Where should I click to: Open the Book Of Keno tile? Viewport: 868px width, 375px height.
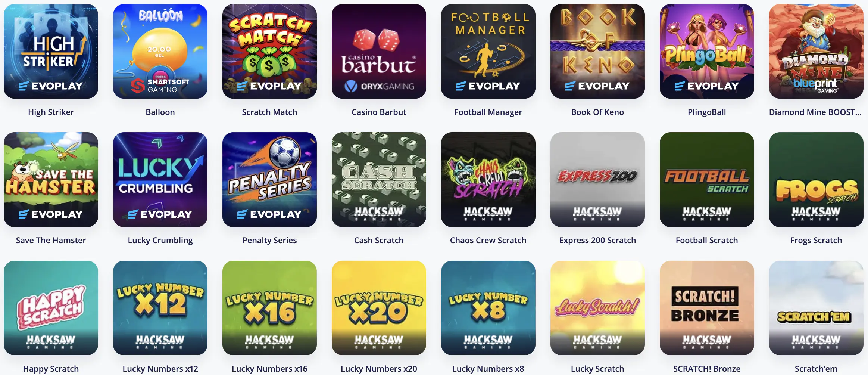pyautogui.click(x=598, y=52)
